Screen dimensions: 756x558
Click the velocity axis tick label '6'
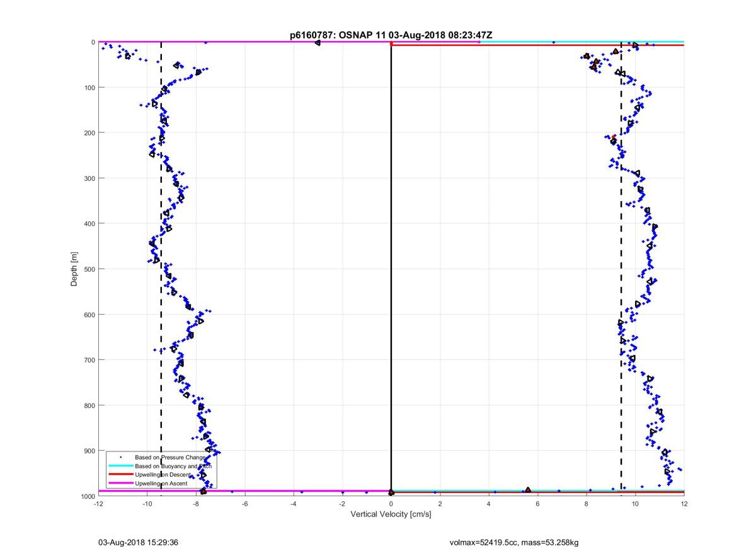coord(537,504)
